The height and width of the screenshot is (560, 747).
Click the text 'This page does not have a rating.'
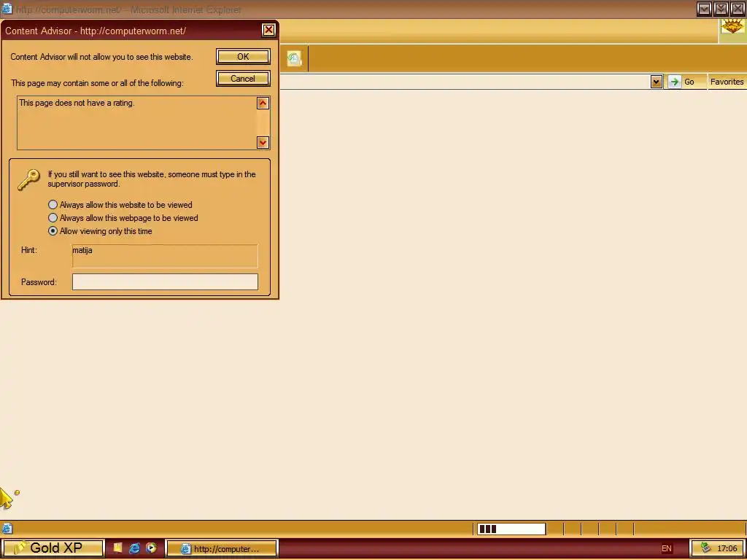click(77, 103)
